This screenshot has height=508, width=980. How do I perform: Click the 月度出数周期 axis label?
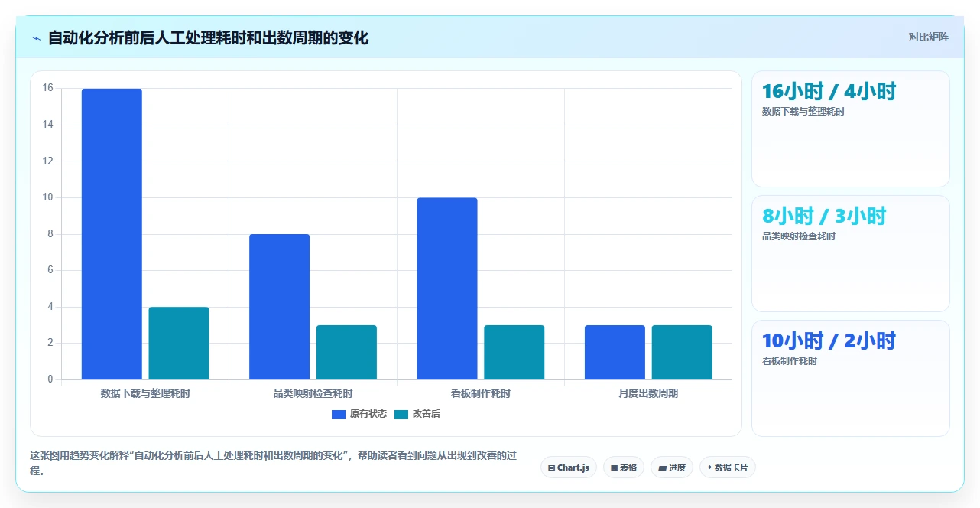pyautogui.click(x=648, y=393)
